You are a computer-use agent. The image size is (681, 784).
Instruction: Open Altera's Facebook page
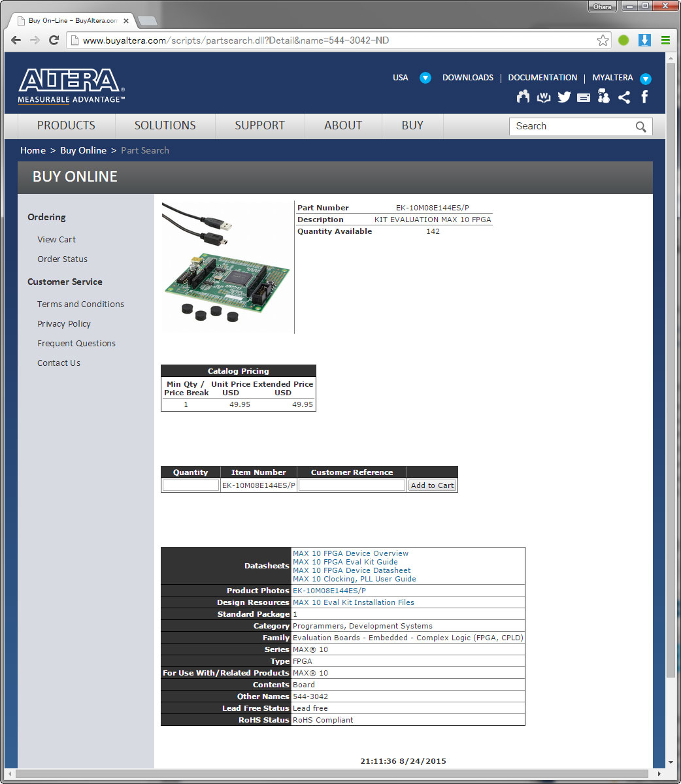point(644,96)
